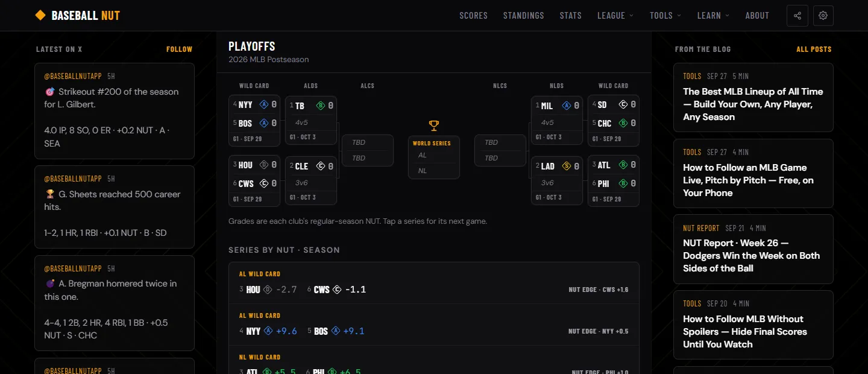
Task: Click HOU's grade badge in the bracket
Action: pyautogui.click(x=263, y=165)
